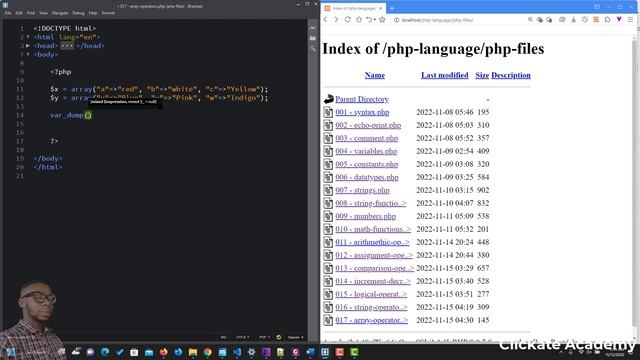Bookmark this page with the star icon

[x=382, y=20]
